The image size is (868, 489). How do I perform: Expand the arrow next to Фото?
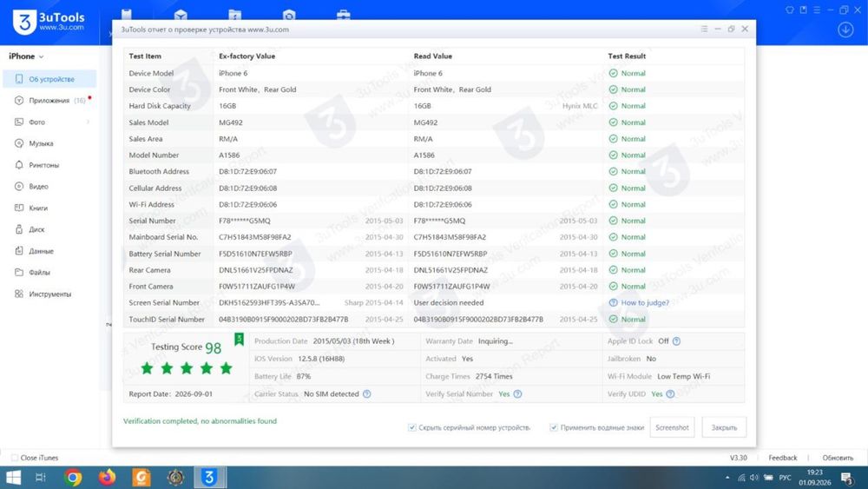click(x=88, y=122)
